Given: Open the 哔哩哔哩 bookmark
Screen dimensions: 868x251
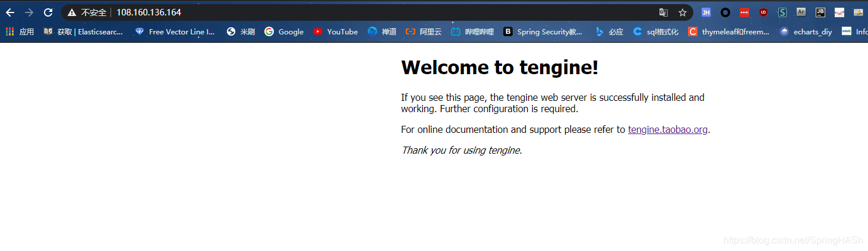Looking at the screenshot, I should tap(472, 32).
